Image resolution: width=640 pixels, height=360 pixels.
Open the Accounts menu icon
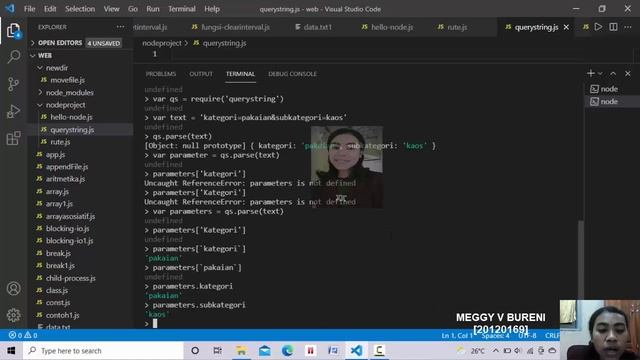[13, 289]
